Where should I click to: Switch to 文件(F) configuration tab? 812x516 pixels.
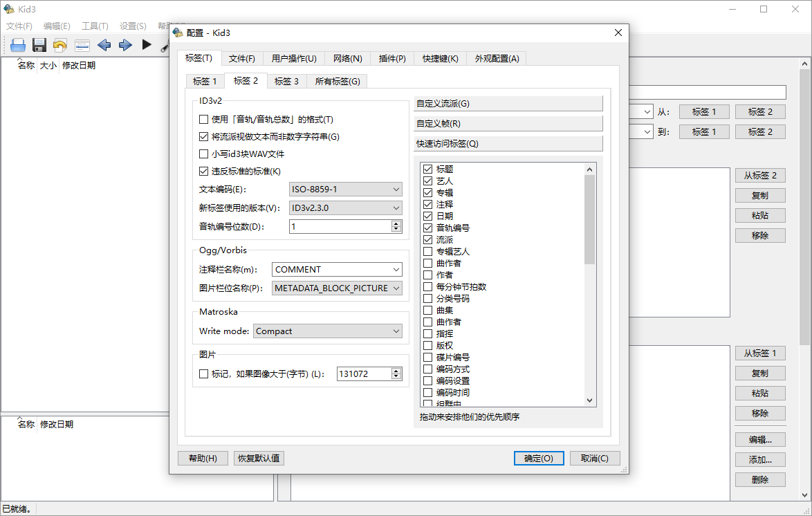pyautogui.click(x=242, y=59)
